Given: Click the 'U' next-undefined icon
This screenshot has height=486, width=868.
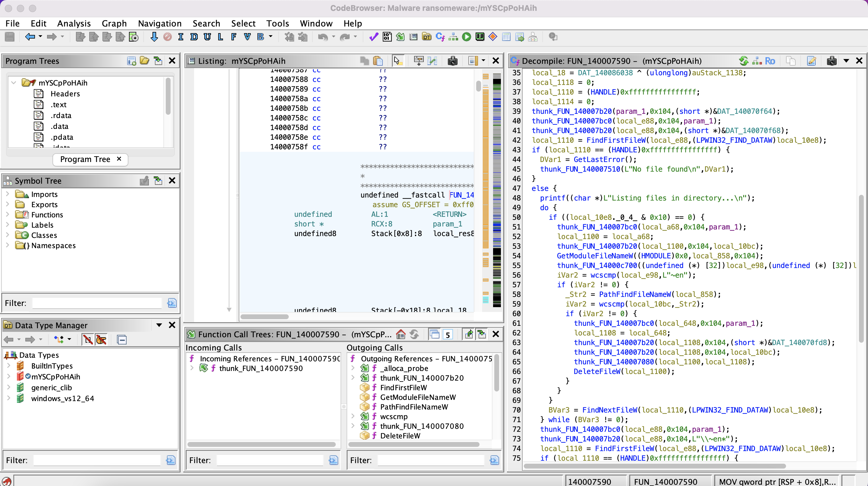Looking at the screenshot, I should pos(207,37).
